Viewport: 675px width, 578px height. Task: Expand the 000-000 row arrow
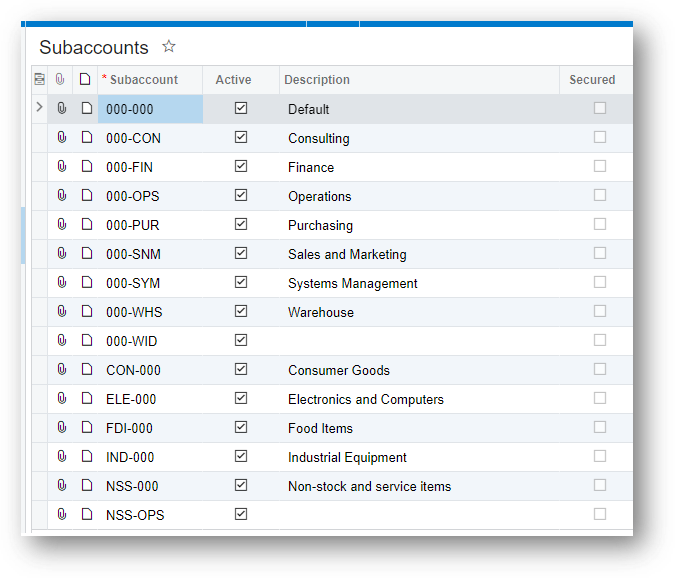tap(39, 107)
